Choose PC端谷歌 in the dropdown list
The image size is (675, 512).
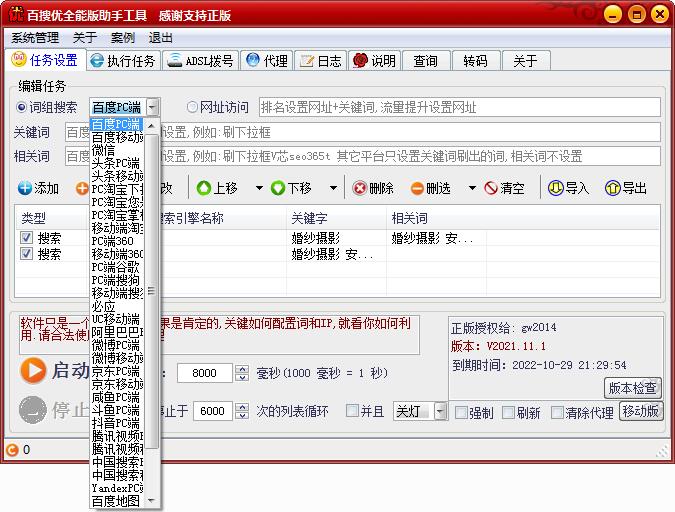tap(117, 267)
